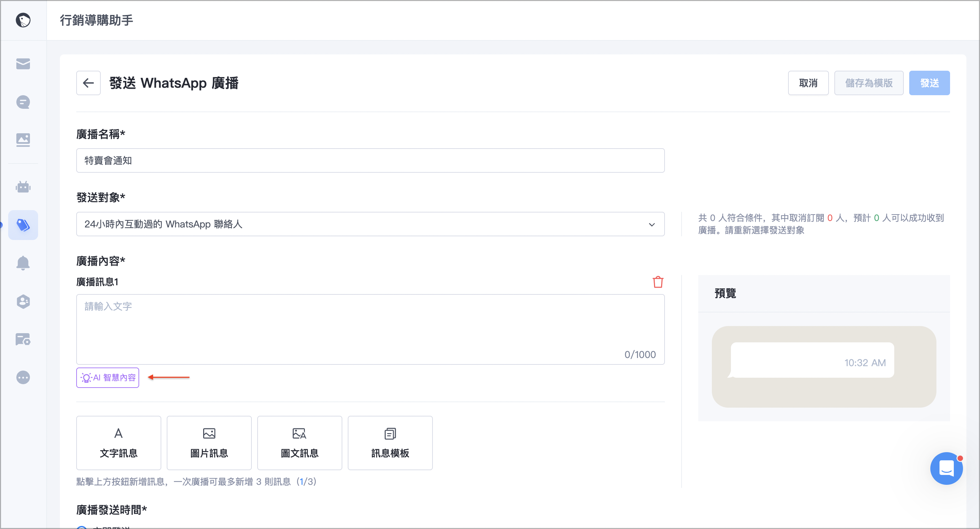Open the mail inbox sidebar icon
980x529 pixels.
(x=23, y=64)
